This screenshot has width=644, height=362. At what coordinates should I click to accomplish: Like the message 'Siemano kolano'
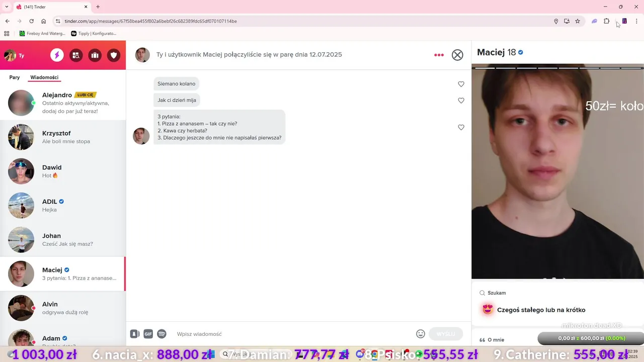[x=461, y=84]
